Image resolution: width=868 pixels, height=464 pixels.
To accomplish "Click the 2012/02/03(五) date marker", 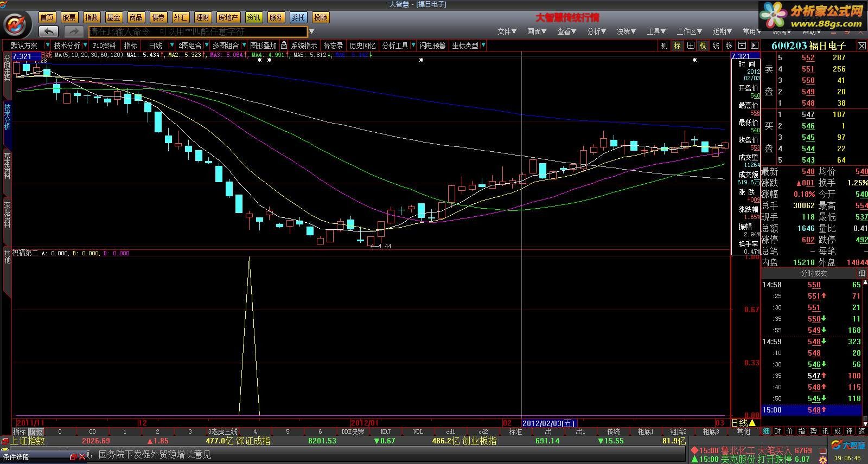I will (x=548, y=423).
